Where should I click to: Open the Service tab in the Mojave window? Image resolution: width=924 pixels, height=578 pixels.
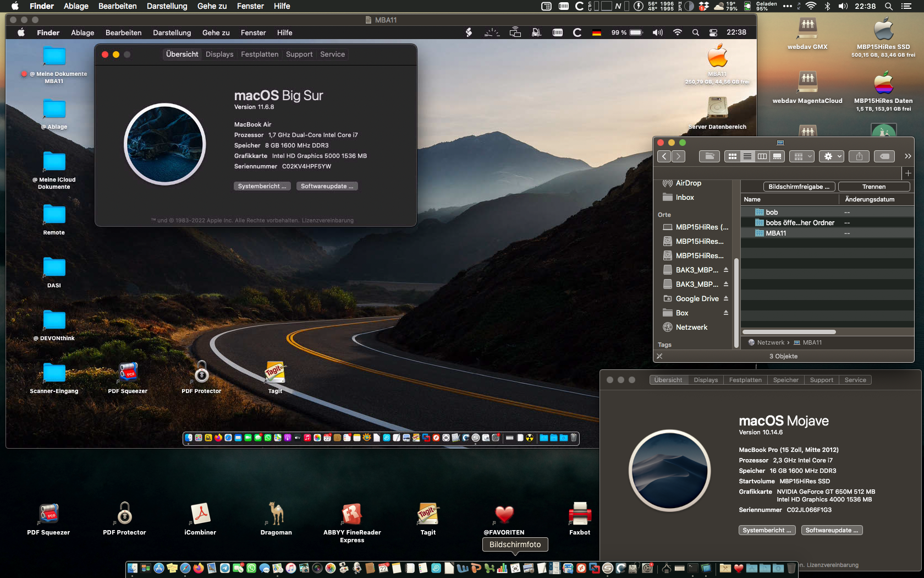(x=855, y=380)
